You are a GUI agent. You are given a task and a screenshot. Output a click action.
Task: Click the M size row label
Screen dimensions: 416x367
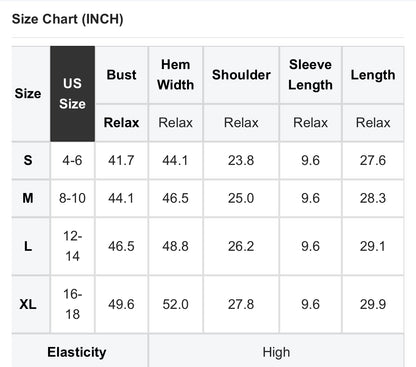tap(28, 198)
